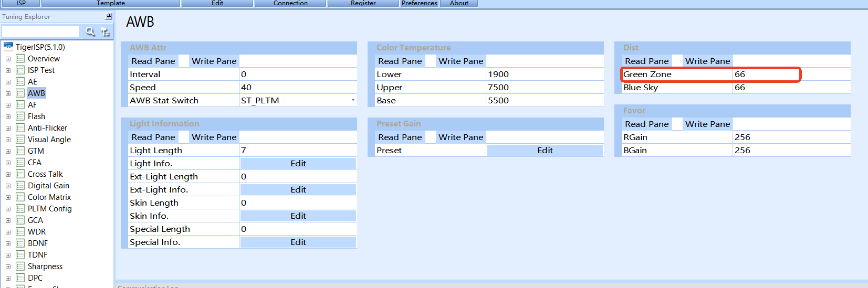Open the Connection menu
This screenshot has height=288, width=868.
pos(290,3)
